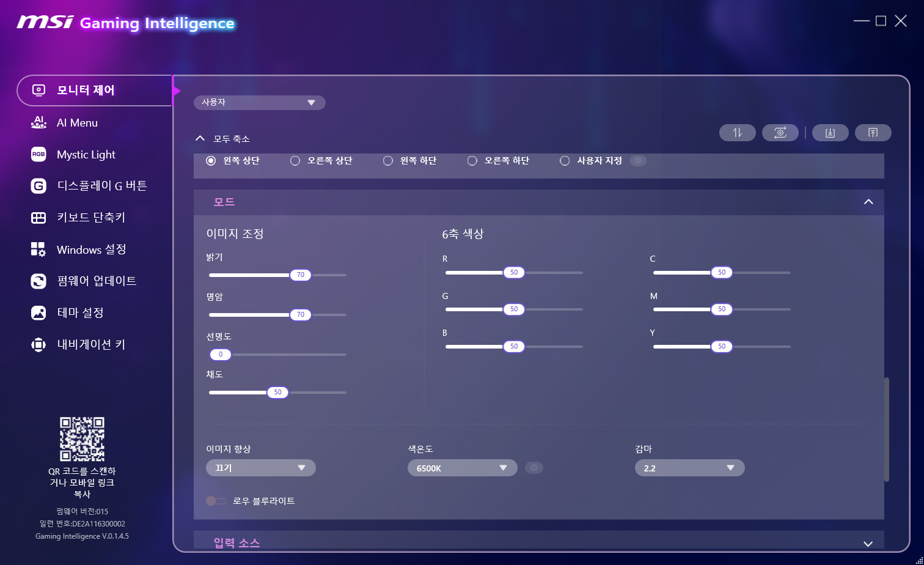Click QR 코드를 스캔하거나 모바일 링크 복사 text
The height and width of the screenshot is (565, 924).
pyautogui.click(x=82, y=482)
